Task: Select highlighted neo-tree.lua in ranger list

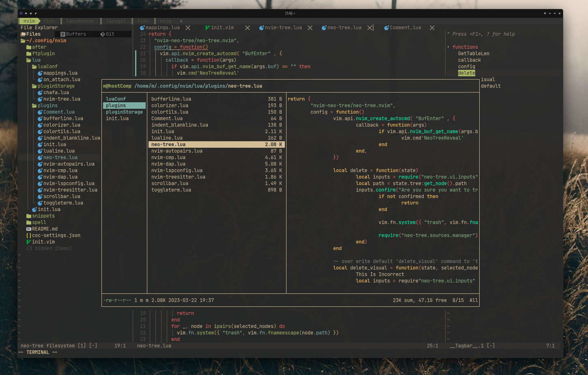Action: click(216, 144)
